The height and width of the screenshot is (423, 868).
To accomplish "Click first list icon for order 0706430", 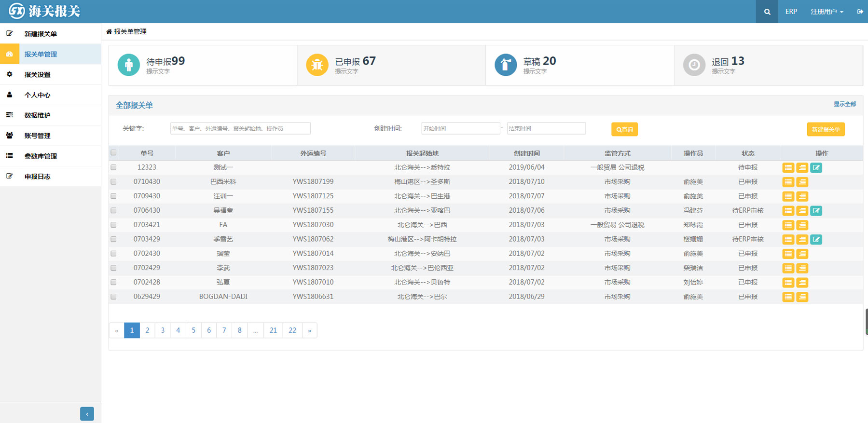I will [788, 211].
